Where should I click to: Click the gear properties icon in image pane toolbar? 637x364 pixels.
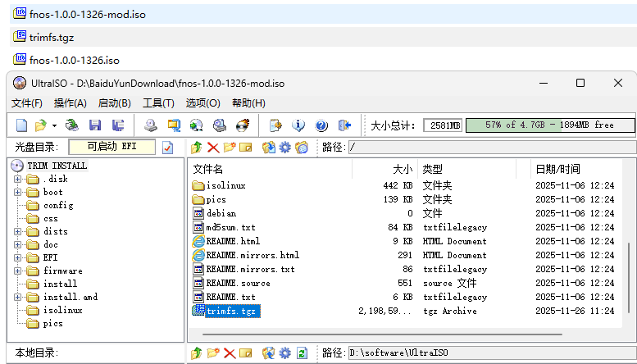[x=284, y=148]
